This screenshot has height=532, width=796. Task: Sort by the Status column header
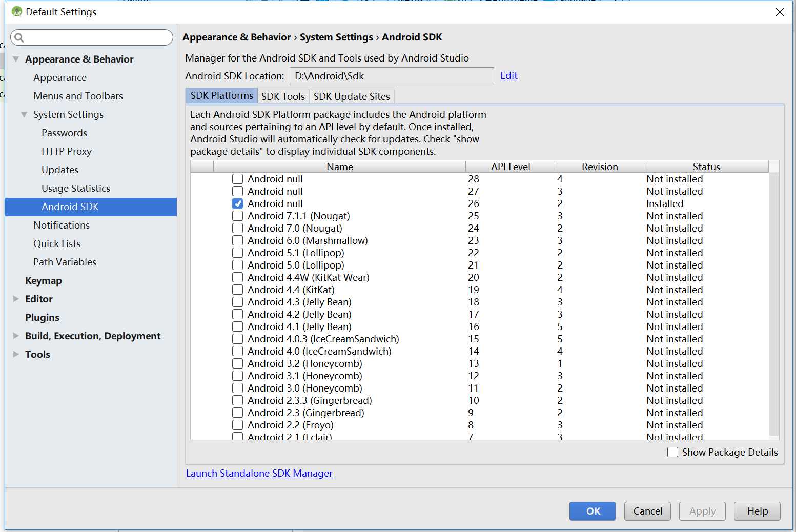(x=706, y=167)
